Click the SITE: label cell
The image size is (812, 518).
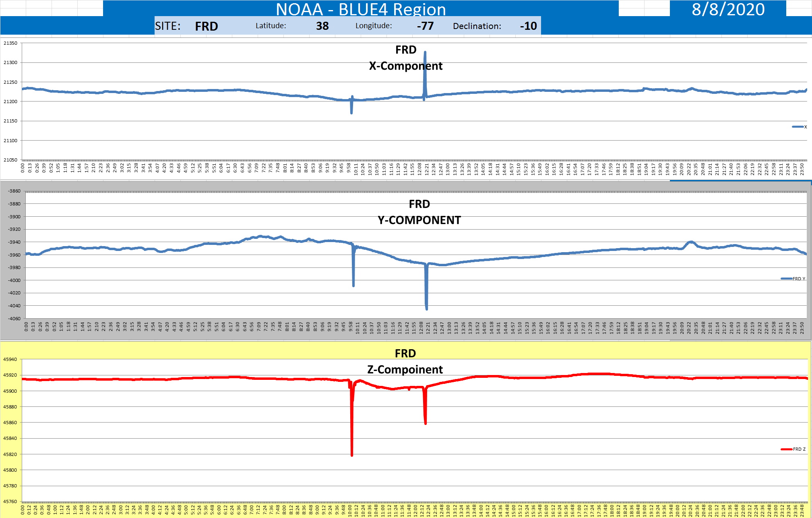click(x=168, y=26)
